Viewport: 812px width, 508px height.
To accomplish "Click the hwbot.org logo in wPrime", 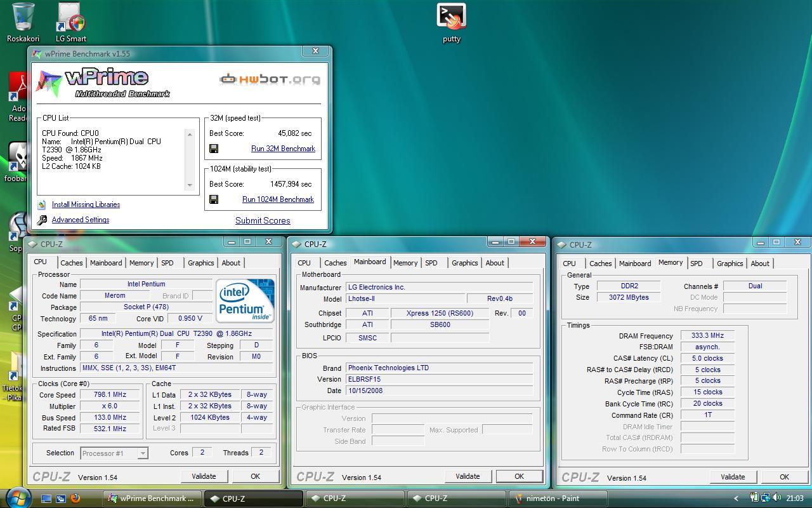I will tap(270, 79).
